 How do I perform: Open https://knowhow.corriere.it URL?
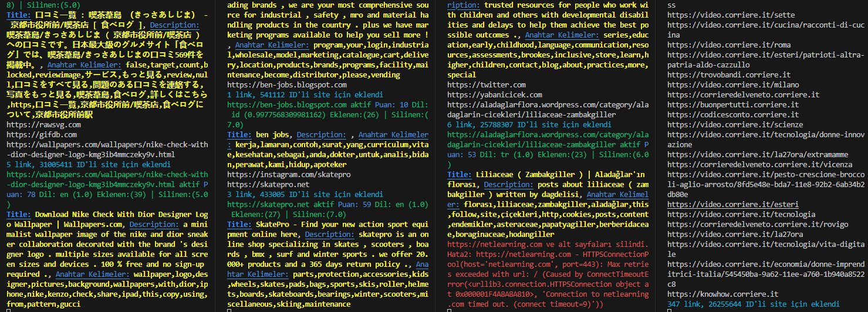point(722,294)
